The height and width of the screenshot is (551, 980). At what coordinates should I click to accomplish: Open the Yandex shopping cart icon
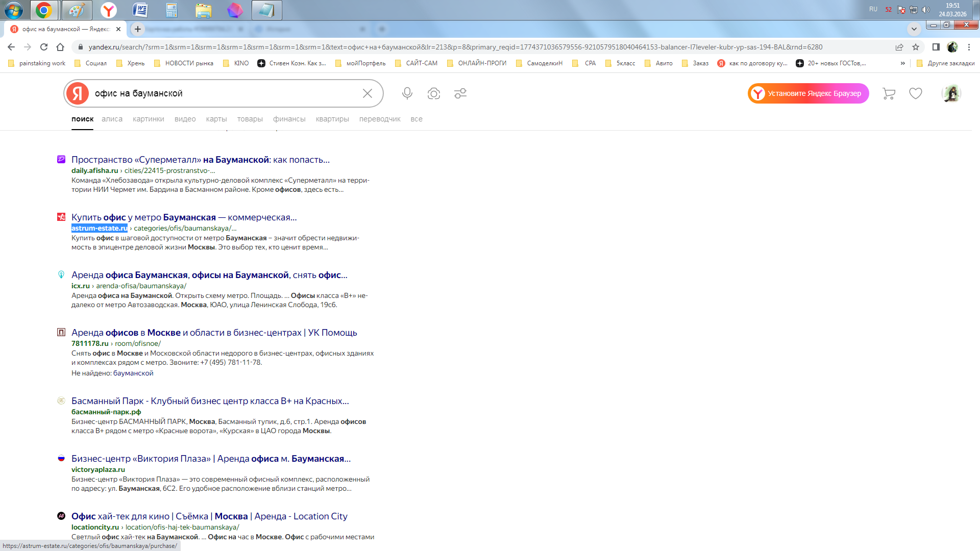pos(889,93)
